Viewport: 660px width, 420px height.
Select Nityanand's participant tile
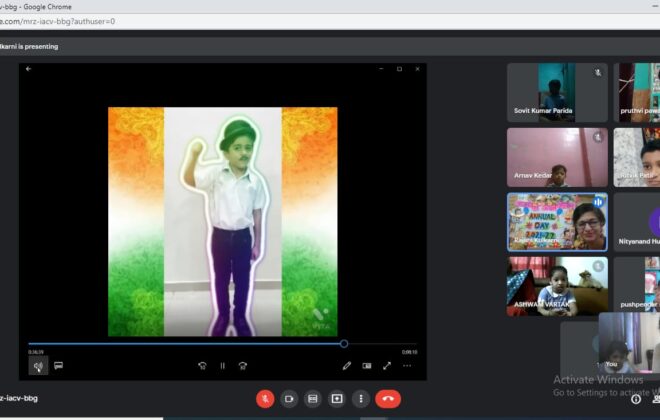click(x=637, y=222)
